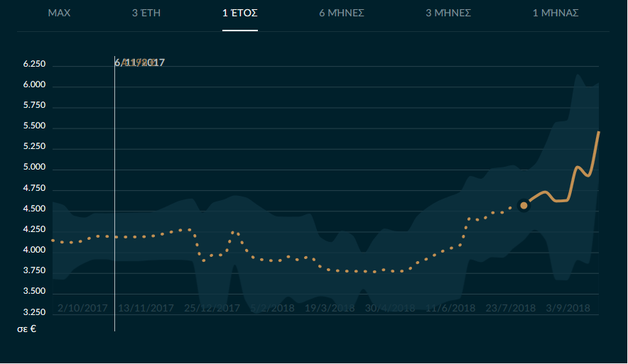The image size is (628, 364).
Task: Open the 6 ΜΗΝΕΣ period tab
Action: 342,13
